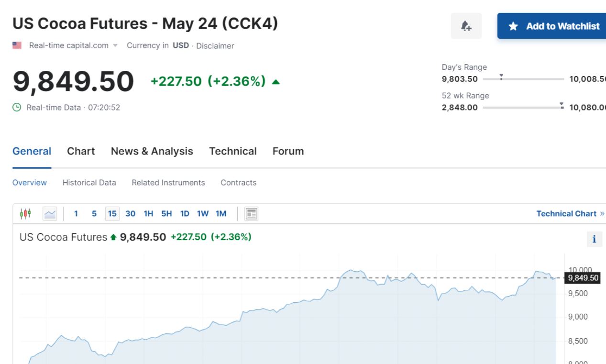
Task: Click the star icon in watchlist button
Action: click(513, 26)
